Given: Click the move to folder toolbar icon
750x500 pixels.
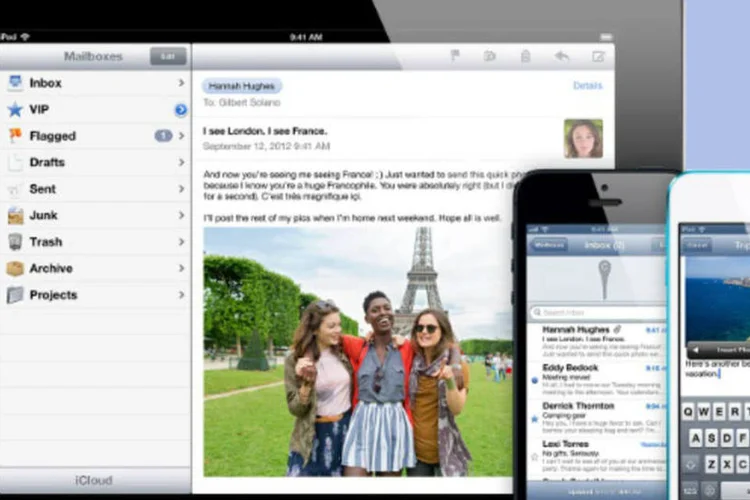Looking at the screenshot, I should pos(489,56).
